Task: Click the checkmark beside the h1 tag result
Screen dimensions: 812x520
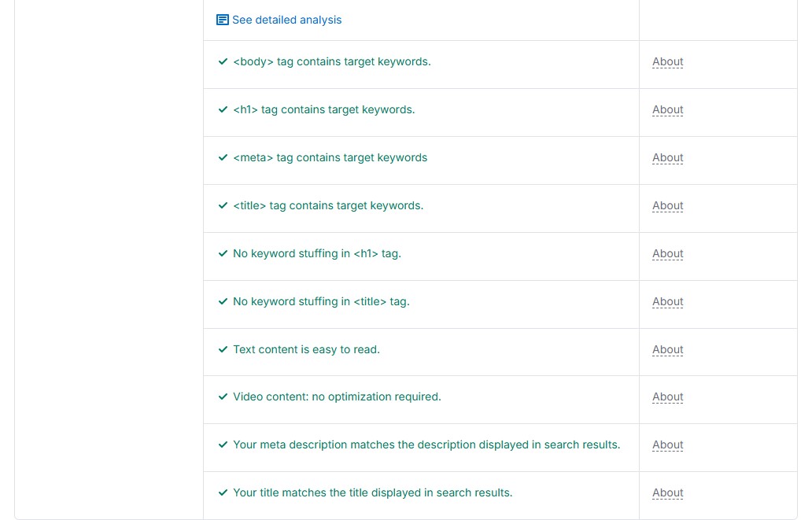Action: (x=223, y=109)
